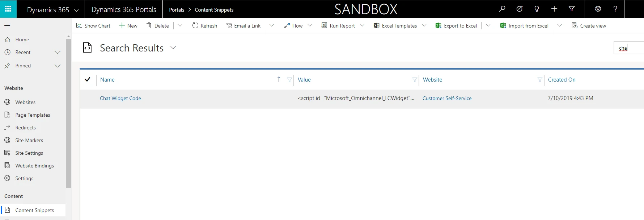
Task: Click the Show Chart button
Action: (93, 26)
